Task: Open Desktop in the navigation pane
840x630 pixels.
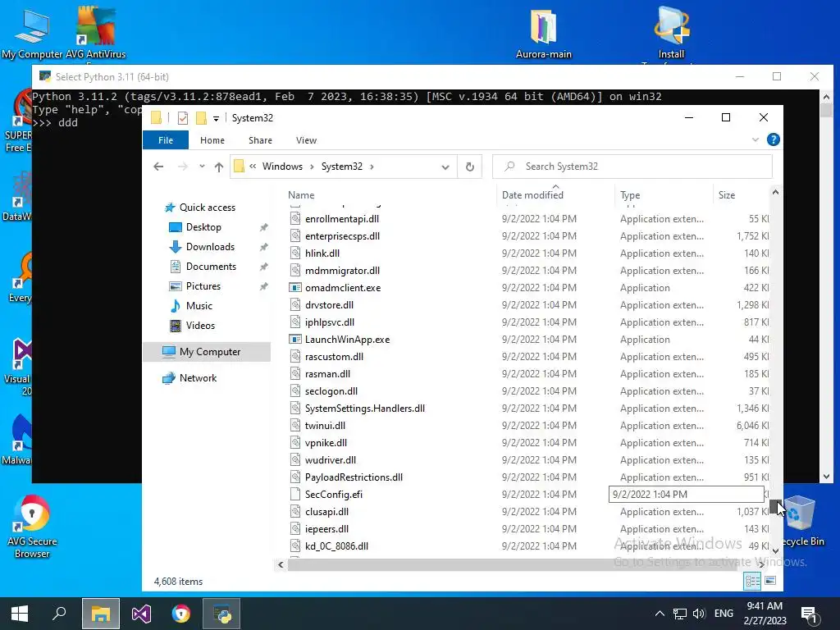Action: (203, 227)
